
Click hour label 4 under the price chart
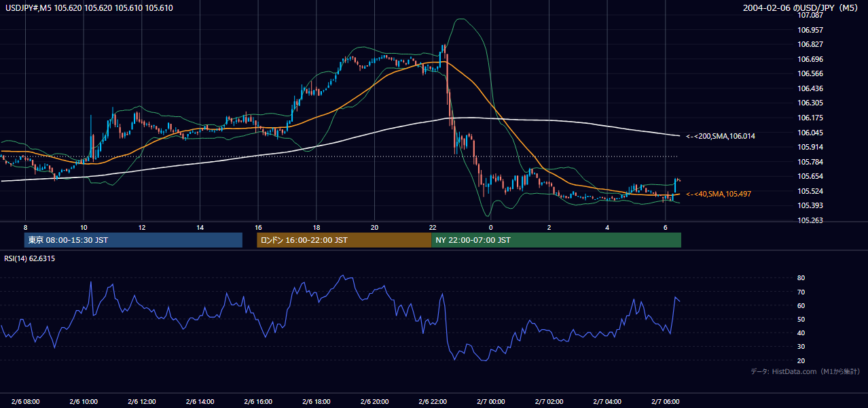607,227
